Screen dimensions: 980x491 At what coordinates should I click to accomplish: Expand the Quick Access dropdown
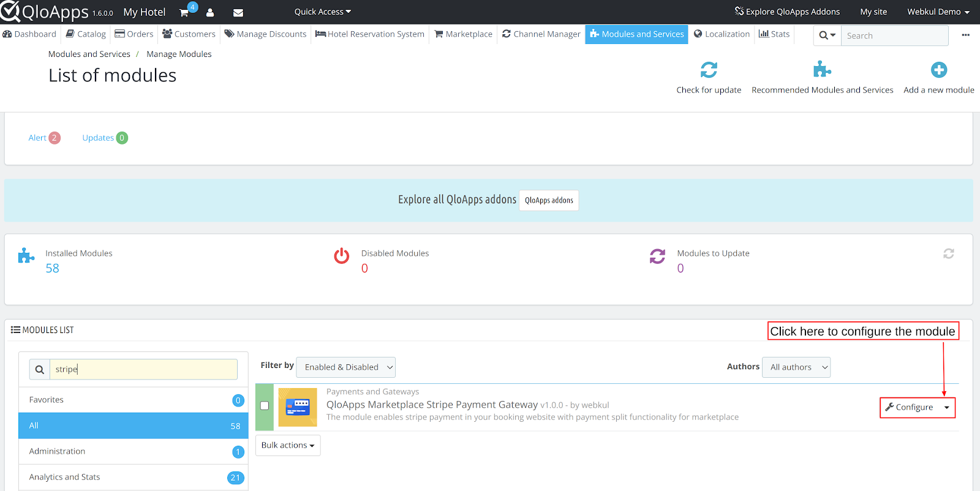coord(323,12)
